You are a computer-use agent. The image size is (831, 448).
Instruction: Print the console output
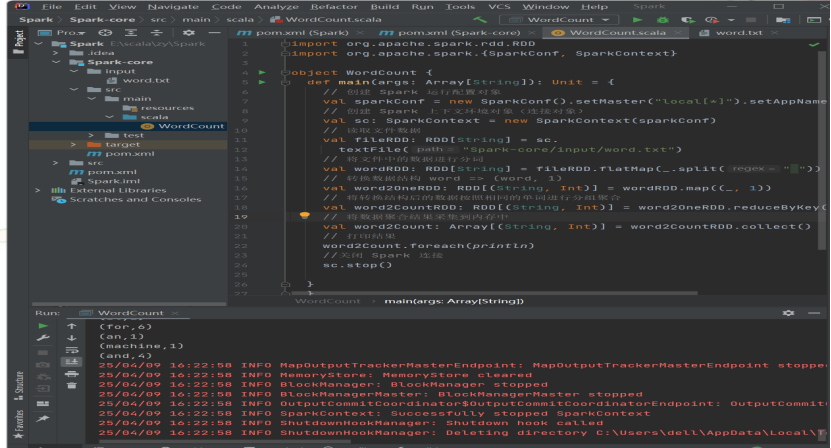click(72, 374)
